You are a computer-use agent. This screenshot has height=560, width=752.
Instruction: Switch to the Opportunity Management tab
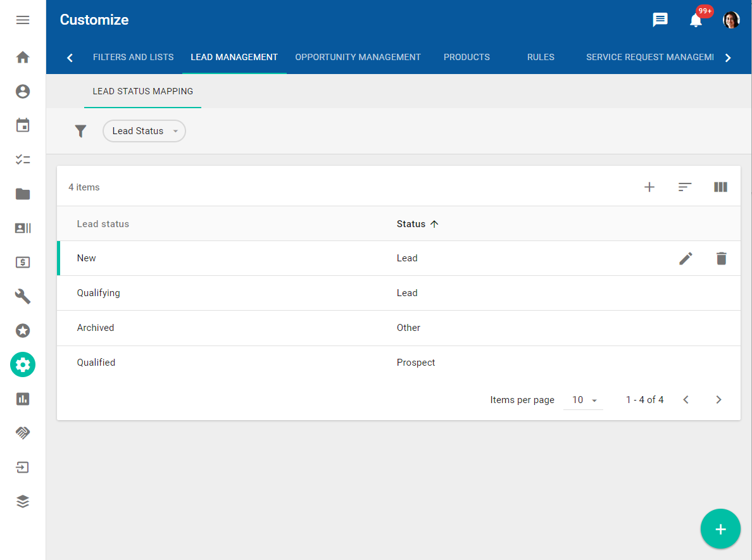tap(358, 57)
